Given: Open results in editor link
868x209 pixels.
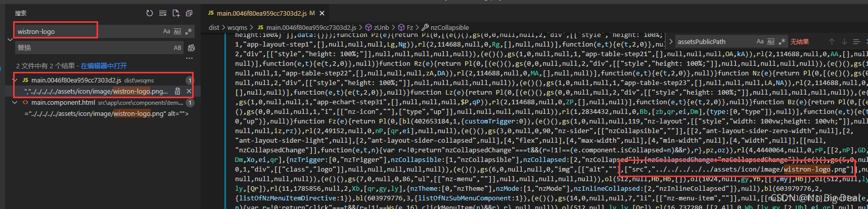Looking at the screenshot, I should (x=104, y=66).
